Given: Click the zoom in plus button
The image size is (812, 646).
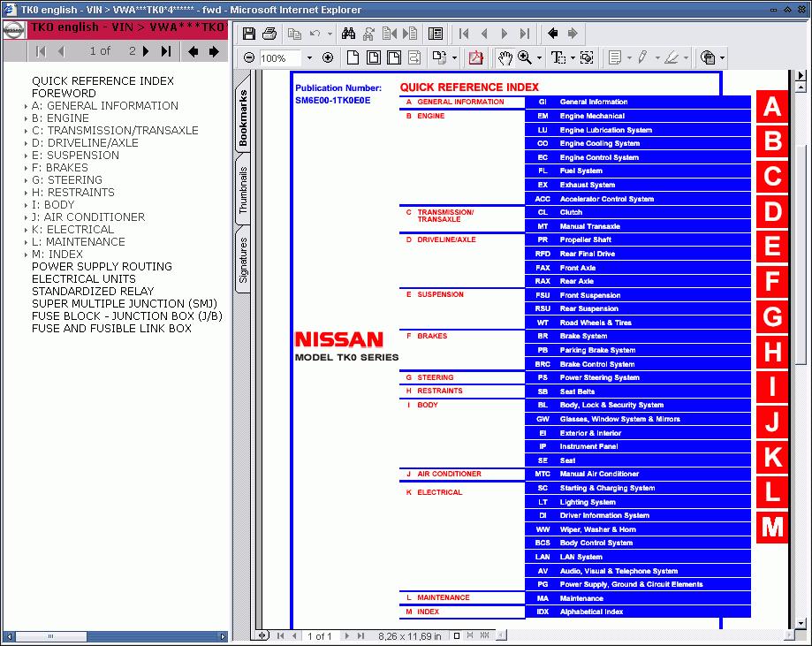Looking at the screenshot, I should pyautogui.click(x=327, y=57).
